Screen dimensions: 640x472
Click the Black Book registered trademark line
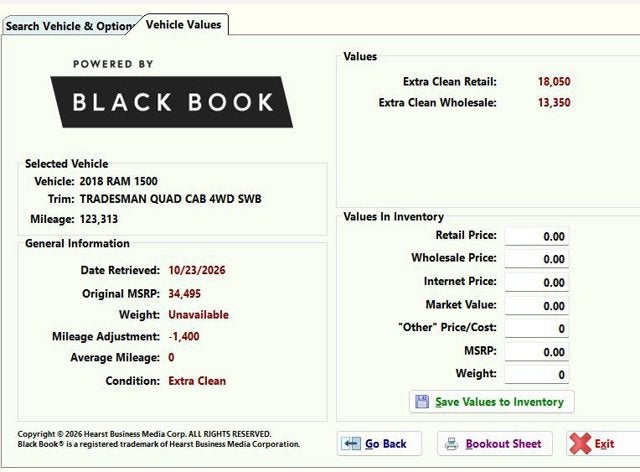(x=158, y=444)
